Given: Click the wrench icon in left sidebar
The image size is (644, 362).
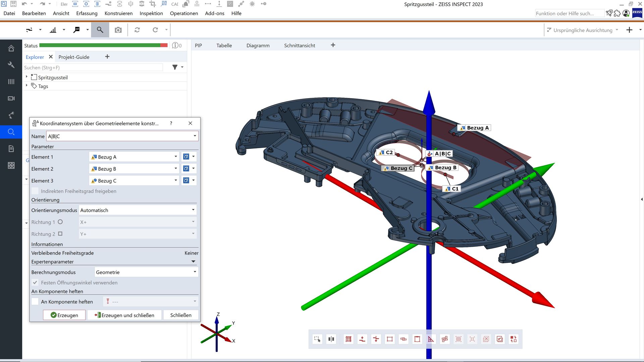Looking at the screenshot, I should (x=11, y=65).
